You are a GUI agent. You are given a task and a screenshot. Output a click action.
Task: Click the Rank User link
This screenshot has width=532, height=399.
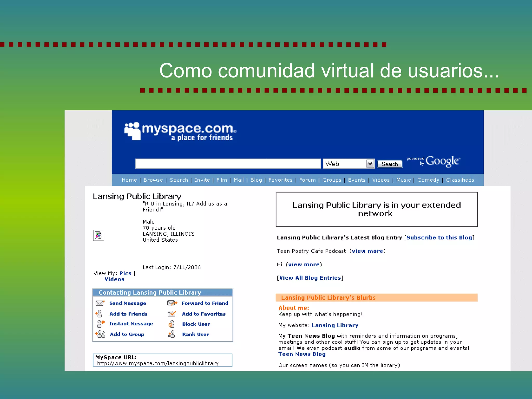(x=196, y=334)
